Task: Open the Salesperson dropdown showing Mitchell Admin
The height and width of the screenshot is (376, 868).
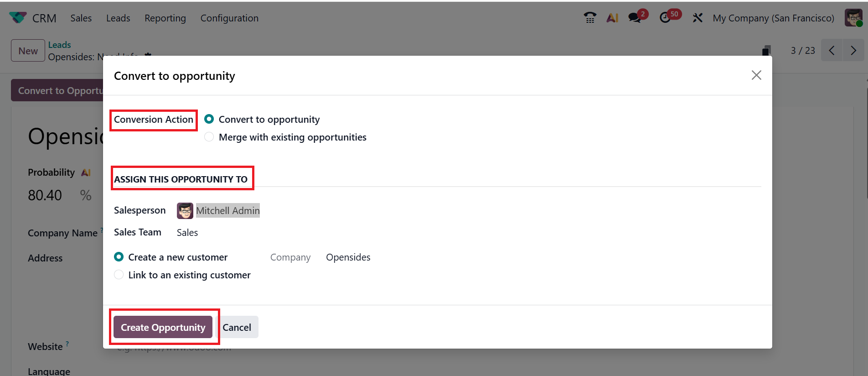Action: click(x=227, y=210)
